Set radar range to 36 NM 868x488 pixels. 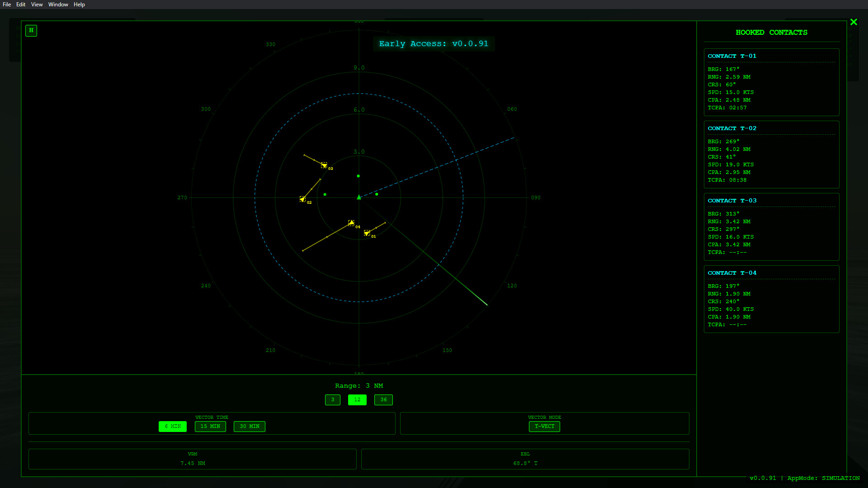[383, 400]
